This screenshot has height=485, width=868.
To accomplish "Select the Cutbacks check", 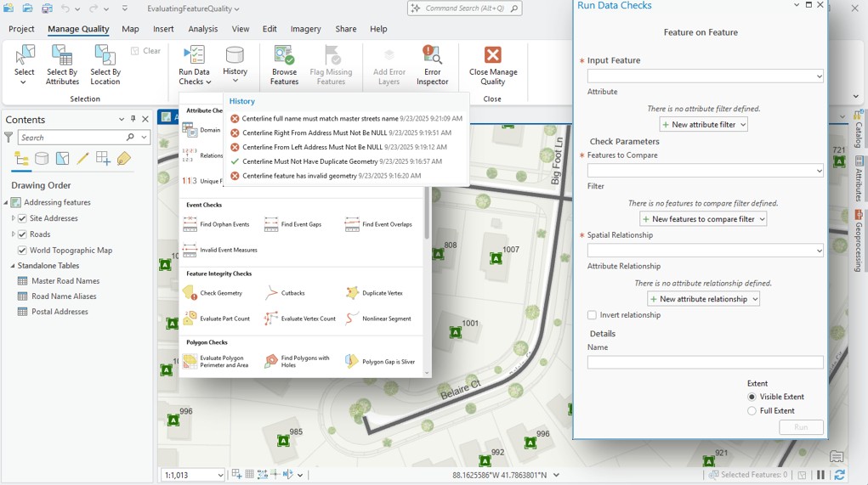I will pyautogui.click(x=285, y=293).
